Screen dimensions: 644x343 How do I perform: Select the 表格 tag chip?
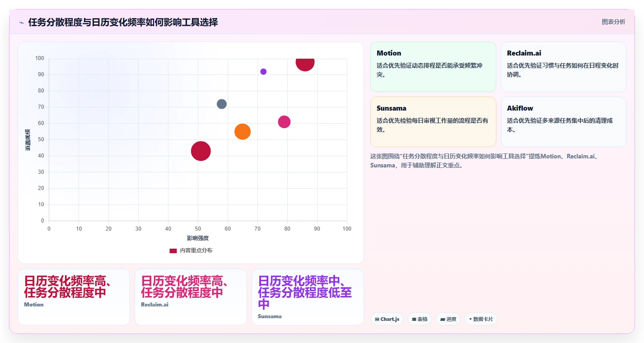coord(420,319)
